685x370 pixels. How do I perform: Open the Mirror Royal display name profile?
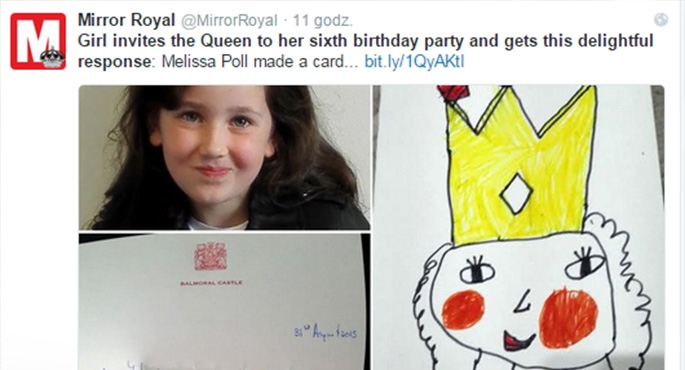point(126,20)
